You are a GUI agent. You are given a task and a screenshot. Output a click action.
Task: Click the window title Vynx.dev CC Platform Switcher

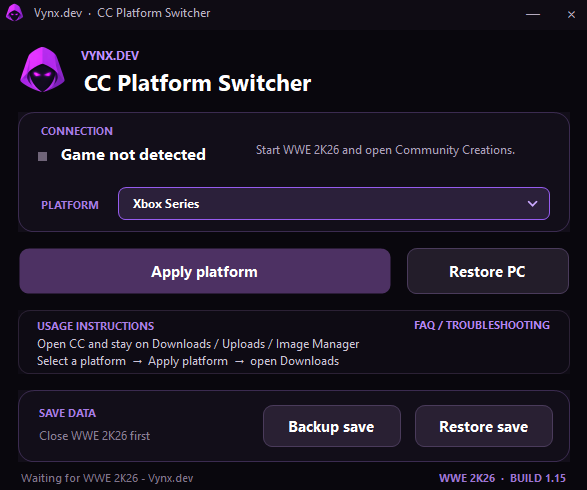(x=122, y=13)
